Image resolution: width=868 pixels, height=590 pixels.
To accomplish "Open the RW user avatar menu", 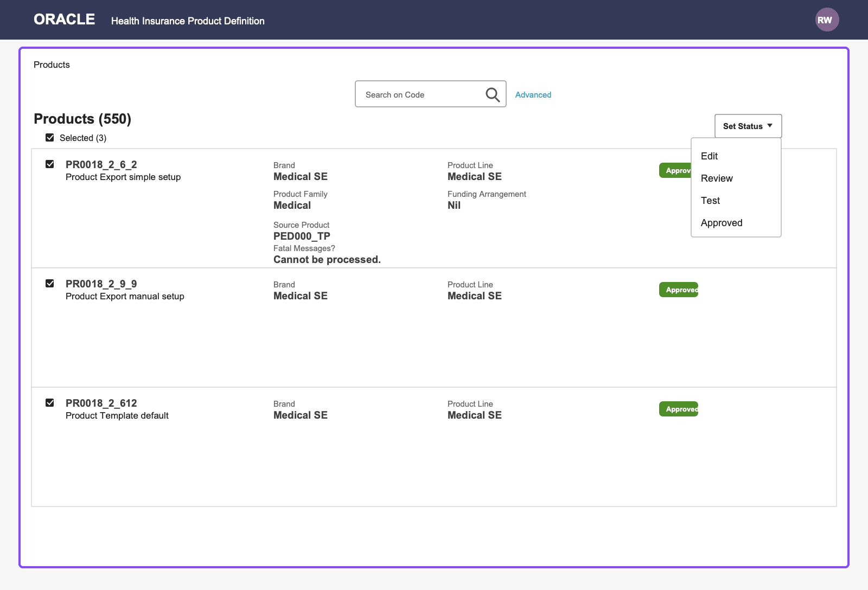I will tap(827, 20).
